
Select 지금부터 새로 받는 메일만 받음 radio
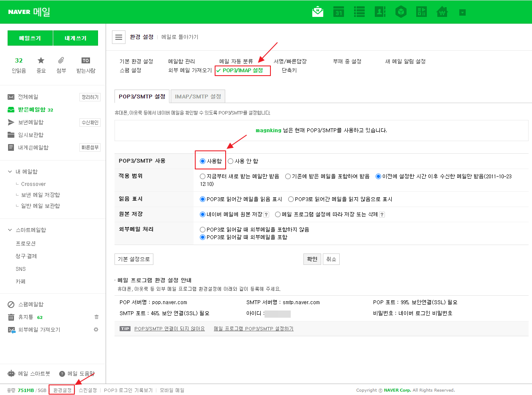coord(203,177)
